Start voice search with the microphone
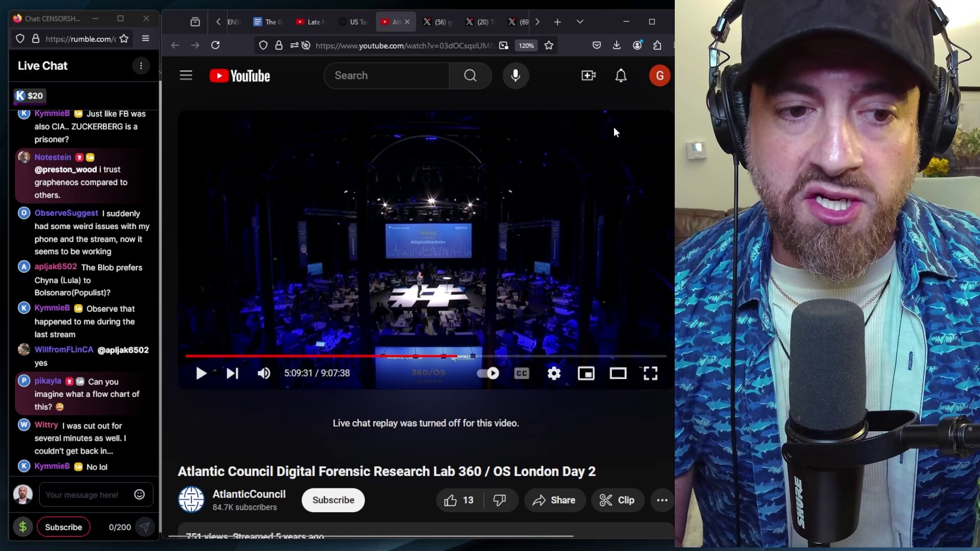The image size is (980, 551). 516,76
